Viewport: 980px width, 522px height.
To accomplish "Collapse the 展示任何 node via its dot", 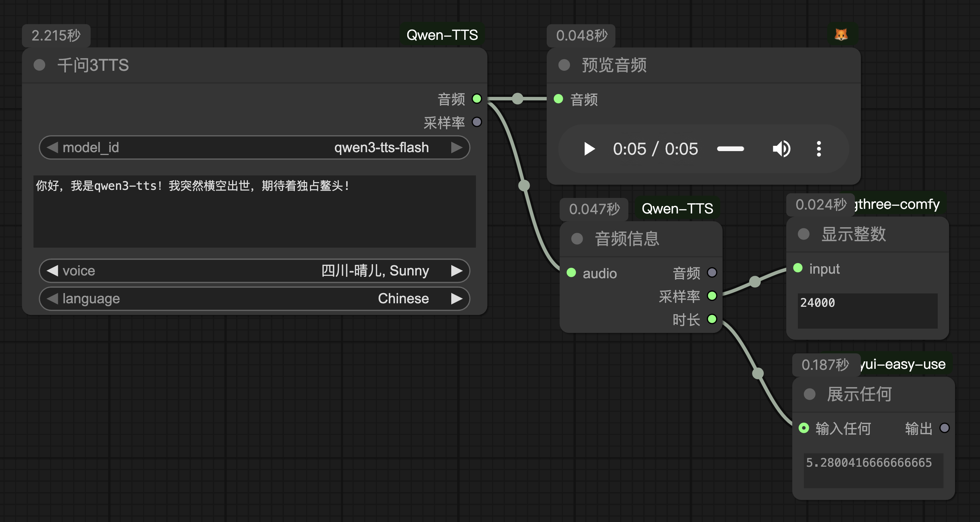I will (809, 394).
